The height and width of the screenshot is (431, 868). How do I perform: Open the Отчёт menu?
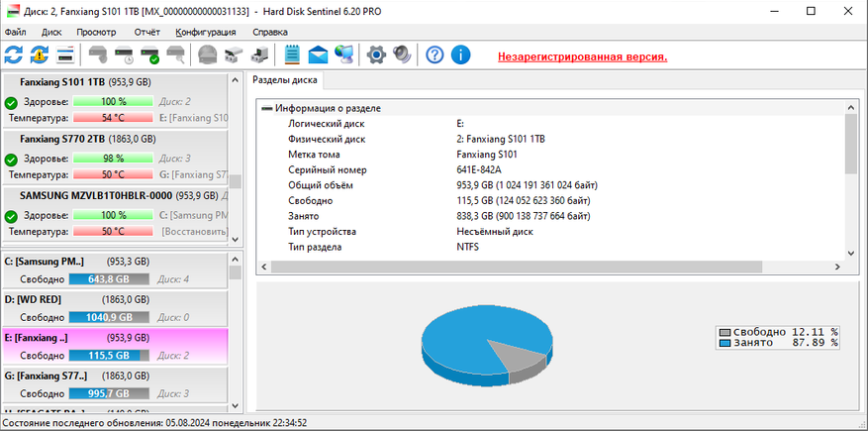tap(147, 32)
